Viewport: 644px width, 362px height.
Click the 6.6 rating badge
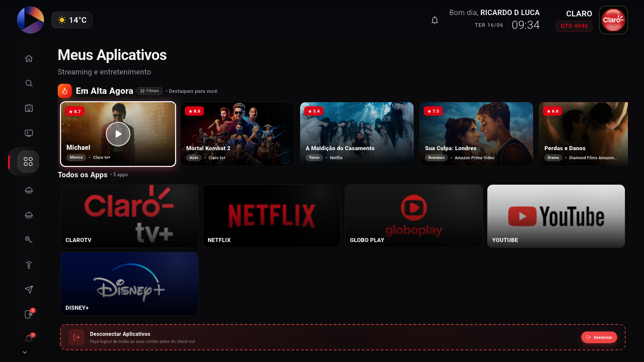coord(552,111)
